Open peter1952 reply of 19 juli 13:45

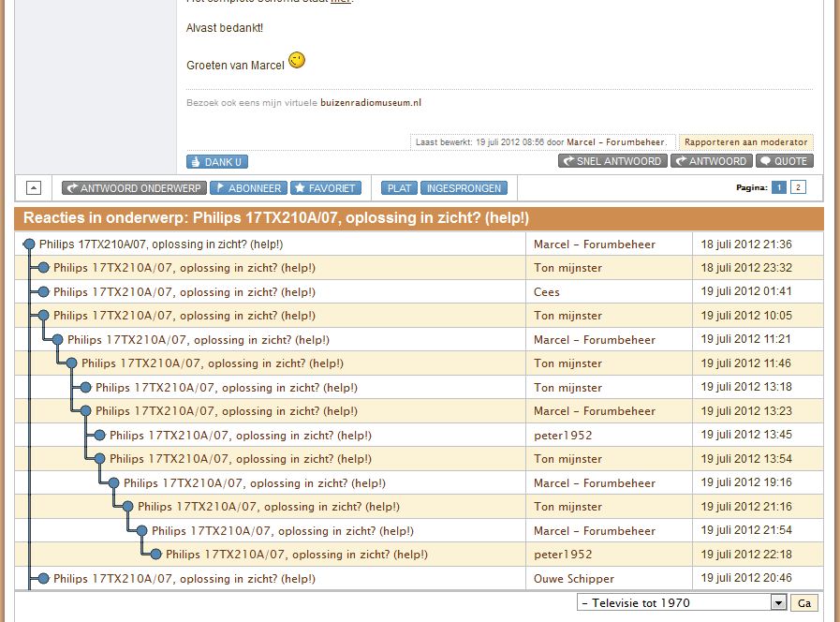click(241, 435)
